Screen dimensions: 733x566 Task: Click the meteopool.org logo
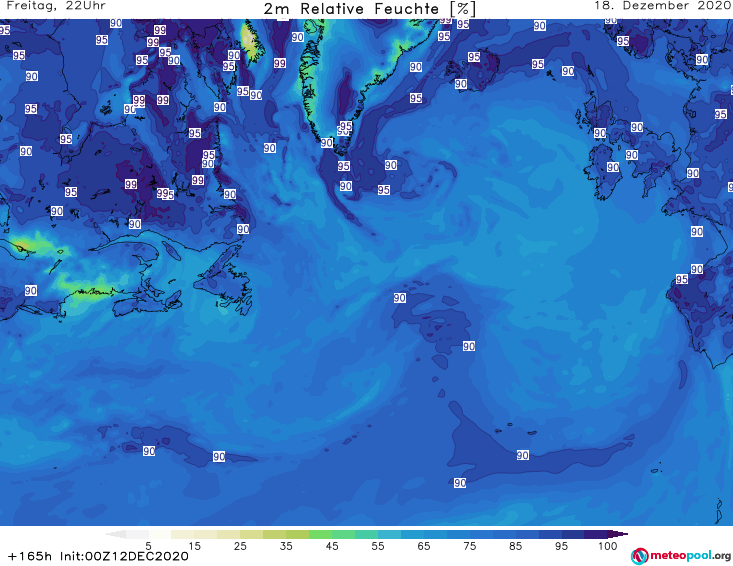681,556
